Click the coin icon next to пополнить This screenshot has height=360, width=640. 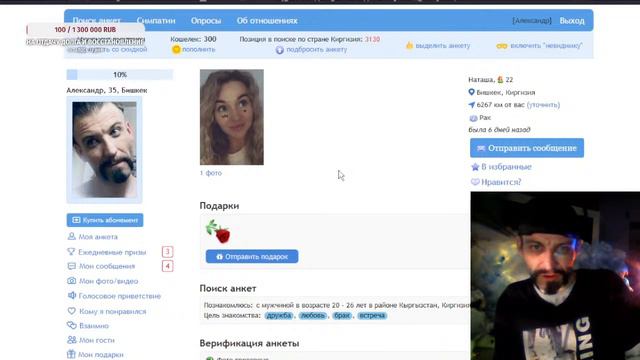coord(176,49)
